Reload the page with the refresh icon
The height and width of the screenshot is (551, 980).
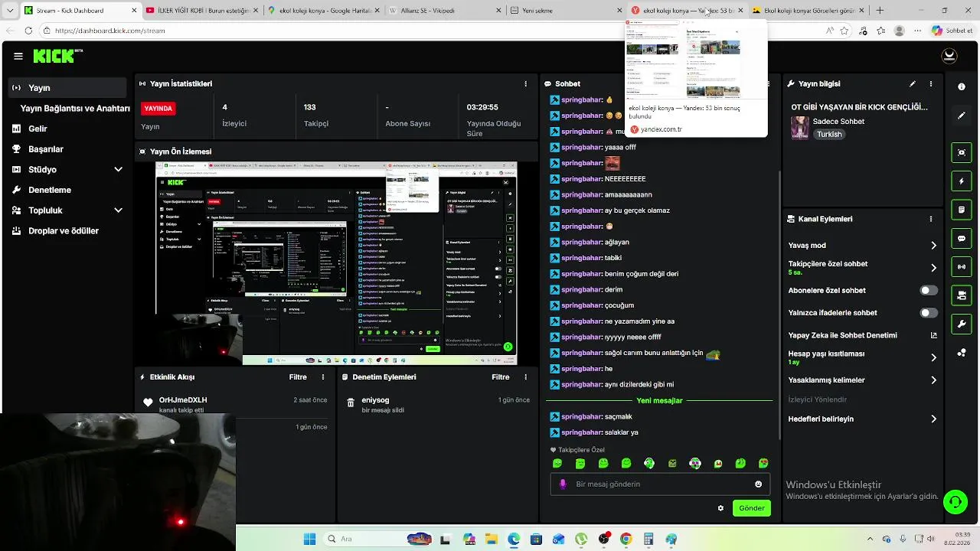[28, 31]
